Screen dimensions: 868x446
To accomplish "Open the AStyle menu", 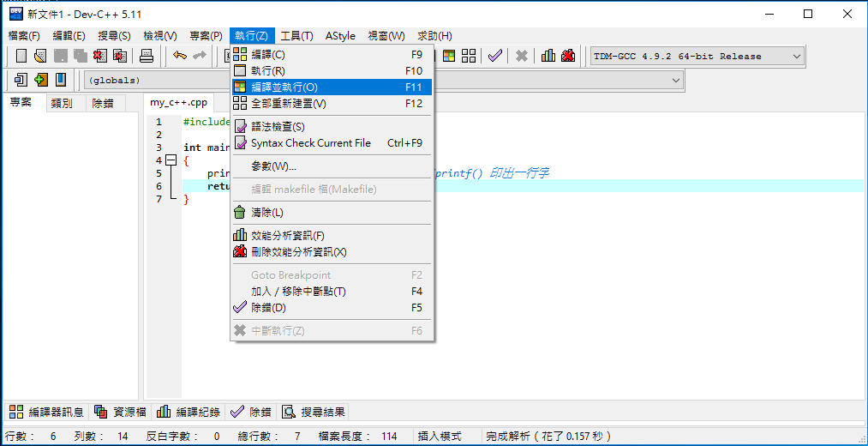I will click(x=340, y=36).
